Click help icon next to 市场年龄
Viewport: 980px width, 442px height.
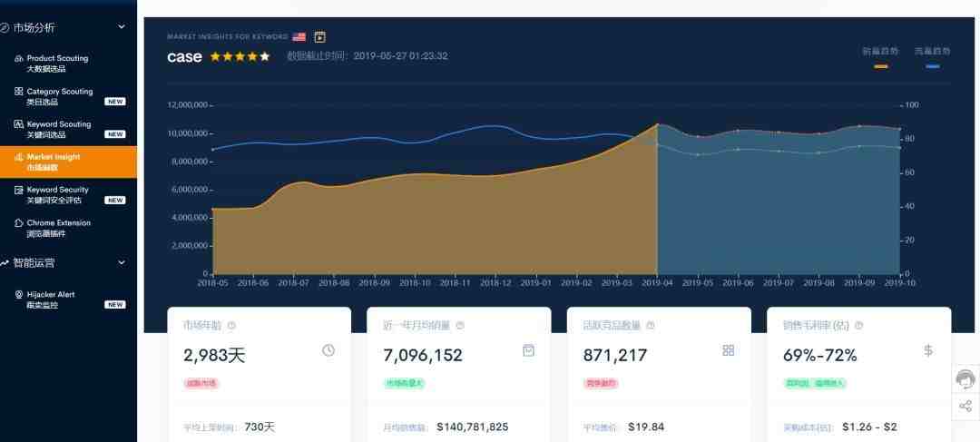pos(231,325)
